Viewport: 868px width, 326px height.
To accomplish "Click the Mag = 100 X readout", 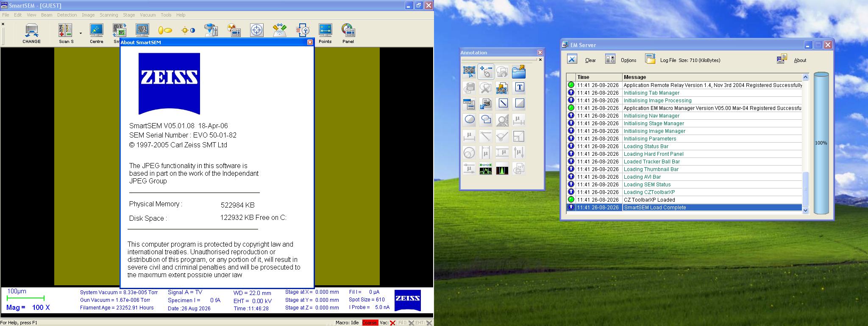I will point(28,307).
